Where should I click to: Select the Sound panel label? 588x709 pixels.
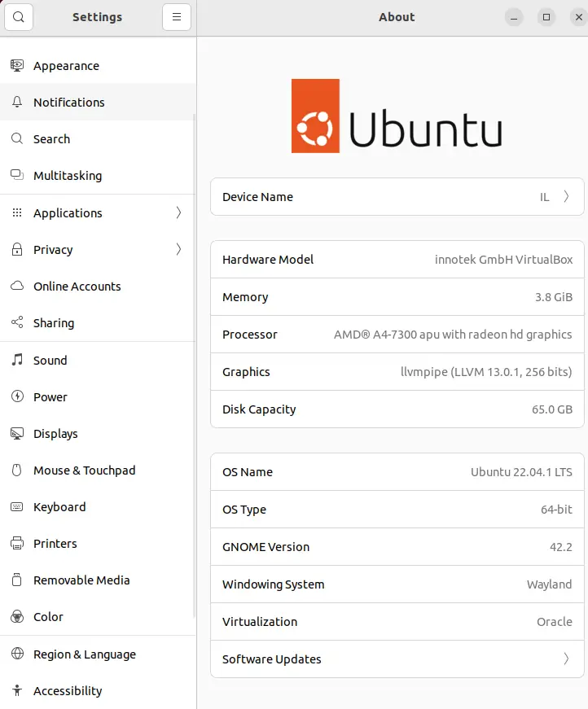[50, 361]
